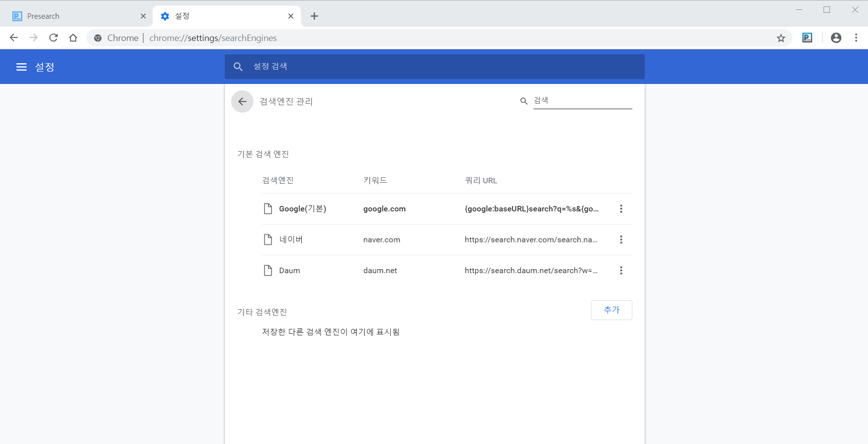
Task: Click the Google(기본) page icon
Action: pos(268,209)
